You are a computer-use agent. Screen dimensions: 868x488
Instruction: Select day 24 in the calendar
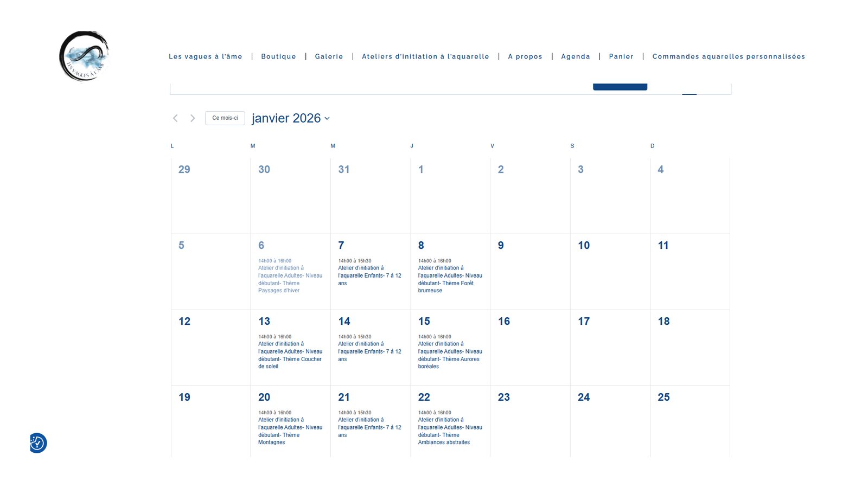tap(584, 397)
